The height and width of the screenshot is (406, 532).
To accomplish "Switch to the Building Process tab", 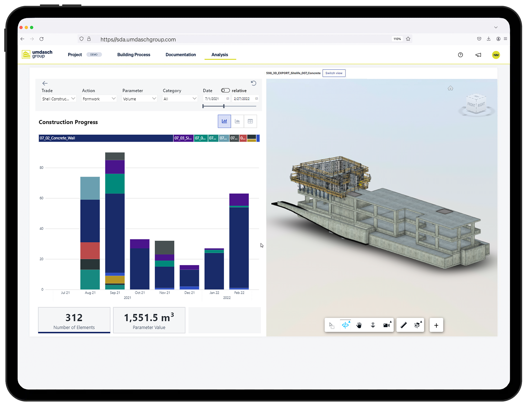I will pos(134,55).
